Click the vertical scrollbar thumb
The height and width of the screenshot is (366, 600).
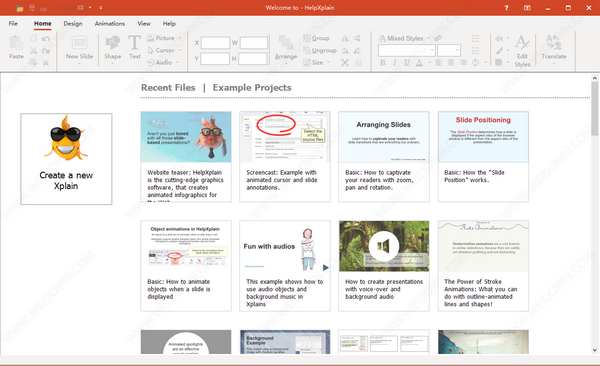[x=594, y=109]
